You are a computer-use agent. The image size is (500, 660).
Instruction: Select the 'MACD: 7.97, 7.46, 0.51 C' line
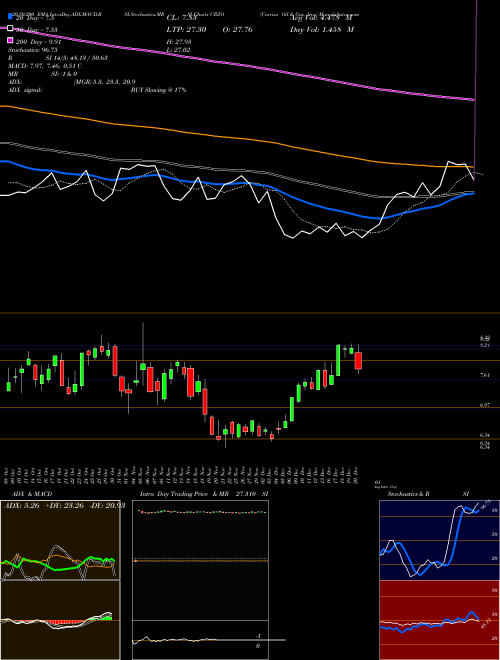(x=45, y=66)
